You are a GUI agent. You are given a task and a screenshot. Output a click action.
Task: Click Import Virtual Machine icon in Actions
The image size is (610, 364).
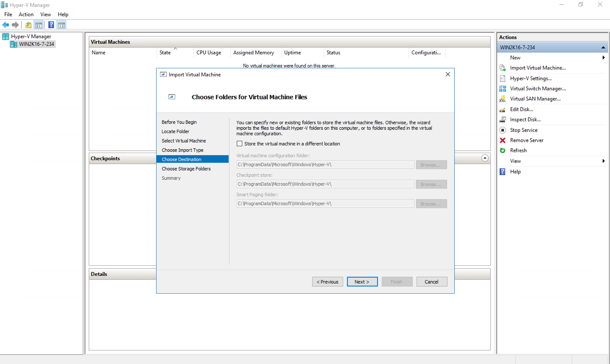coord(502,68)
